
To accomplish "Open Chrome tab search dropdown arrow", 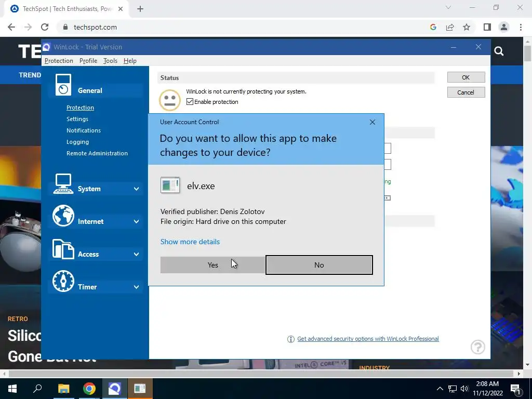I will pos(448,7).
